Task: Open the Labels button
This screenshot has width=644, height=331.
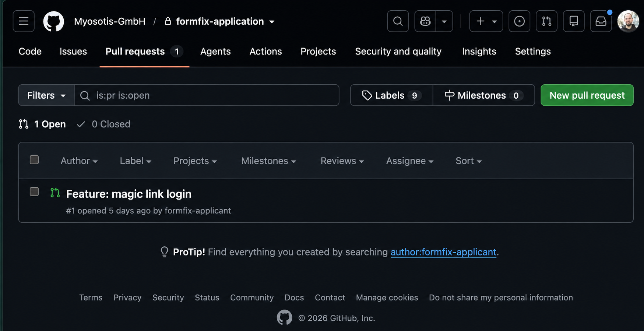Action: click(x=391, y=95)
